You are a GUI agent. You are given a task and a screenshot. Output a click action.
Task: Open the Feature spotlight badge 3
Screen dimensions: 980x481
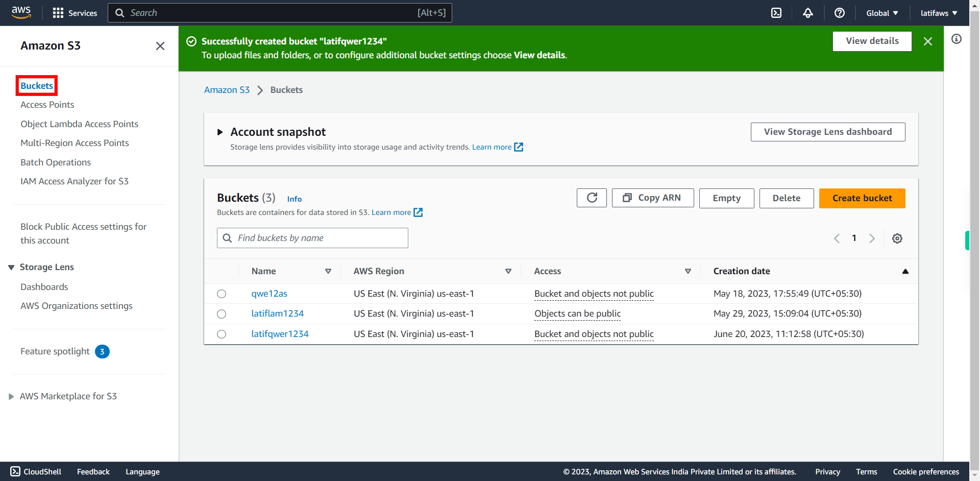coord(102,351)
